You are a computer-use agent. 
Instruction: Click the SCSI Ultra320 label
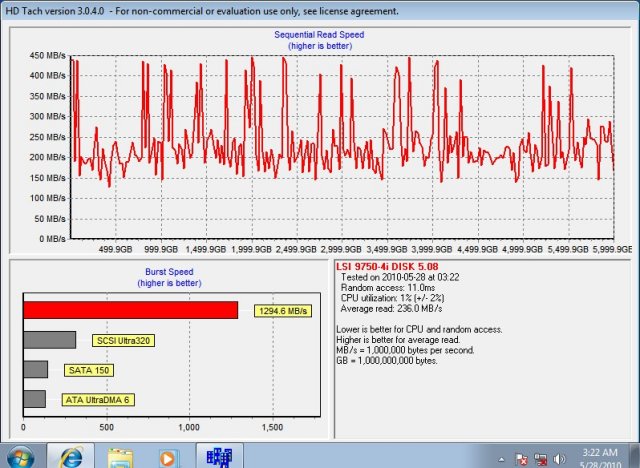(123, 340)
